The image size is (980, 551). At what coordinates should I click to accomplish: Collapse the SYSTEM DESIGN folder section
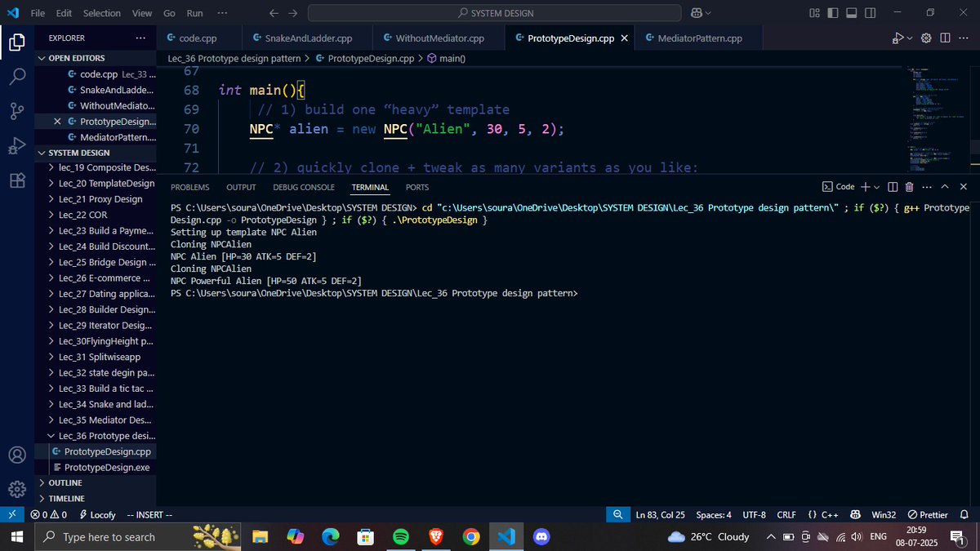pyautogui.click(x=78, y=153)
